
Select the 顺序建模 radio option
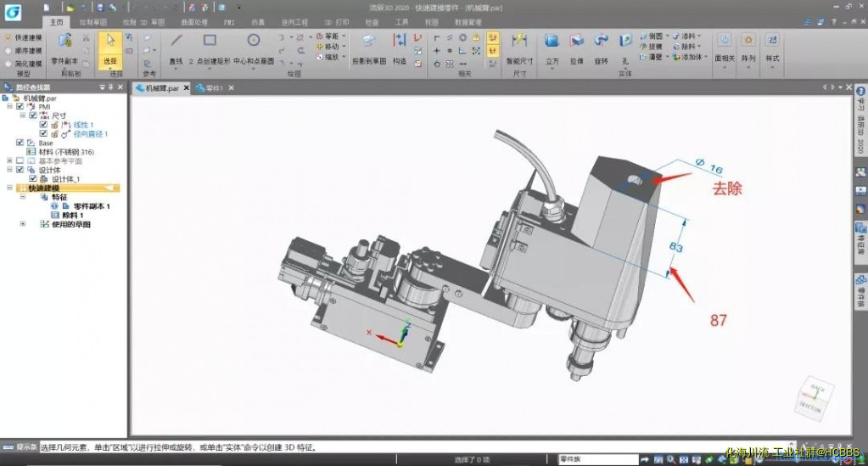tap(24, 50)
